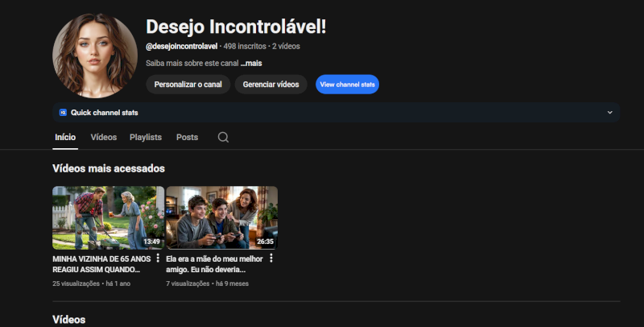Click title MINHA VIZINHA DE 65 ANOS REAGIU
Screen dimensions: 644x327
tap(101, 264)
